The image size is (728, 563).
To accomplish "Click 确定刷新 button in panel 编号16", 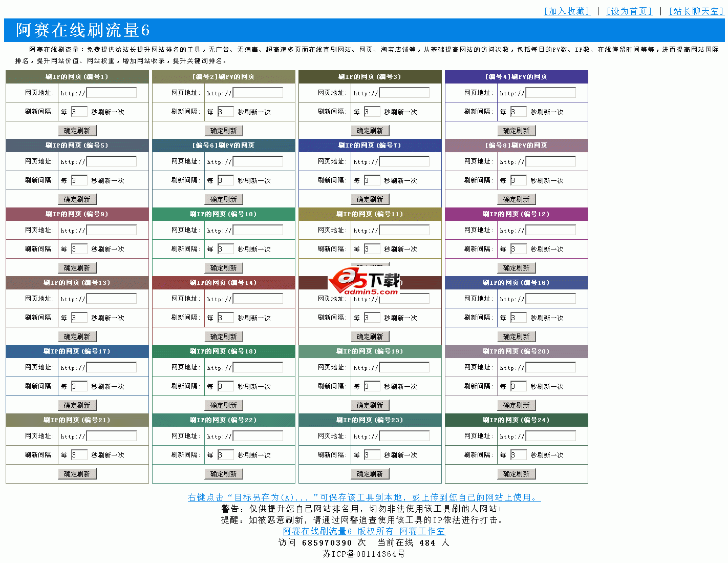I will point(517,336).
